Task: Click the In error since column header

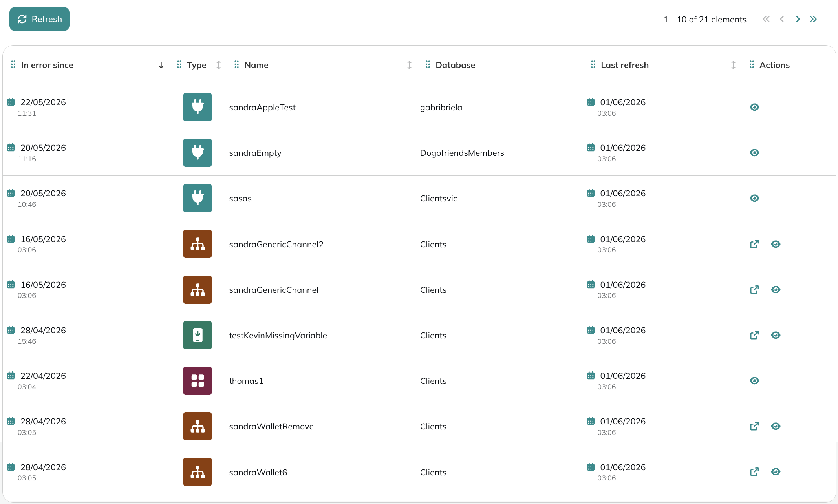Action: point(47,65)
